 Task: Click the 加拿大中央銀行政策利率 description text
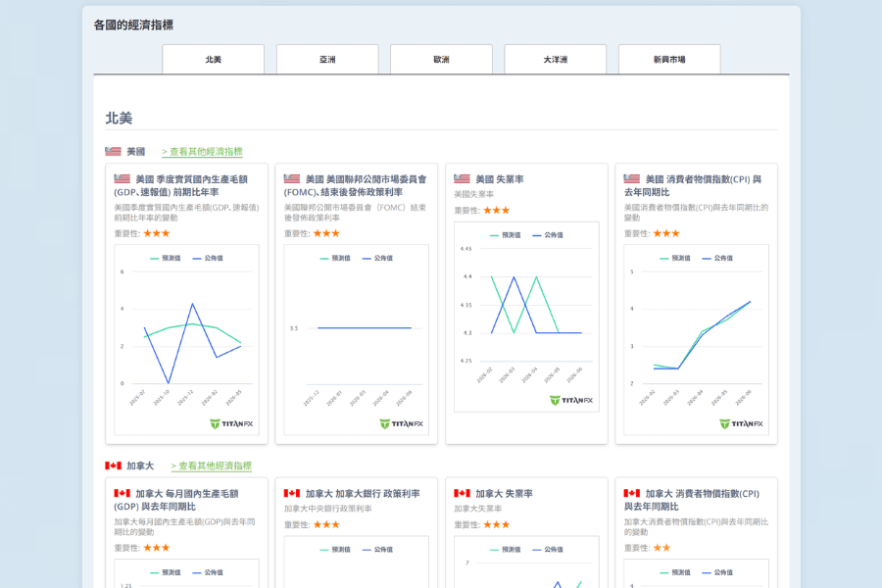[328, 509]
